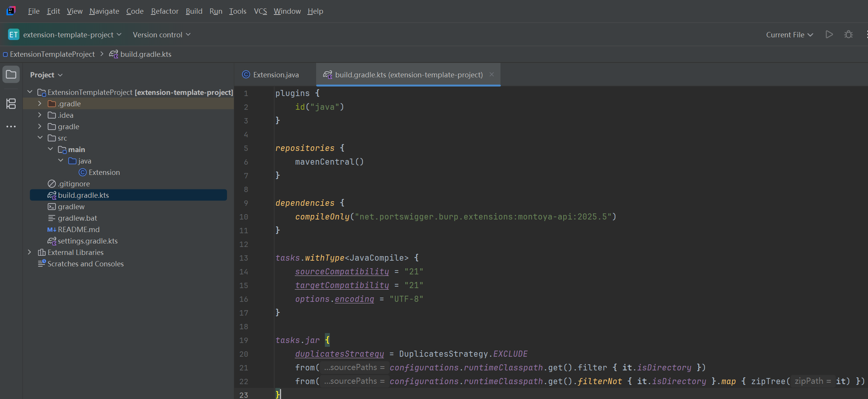
Task: Open the Tools menu
Action: [237, 11]
